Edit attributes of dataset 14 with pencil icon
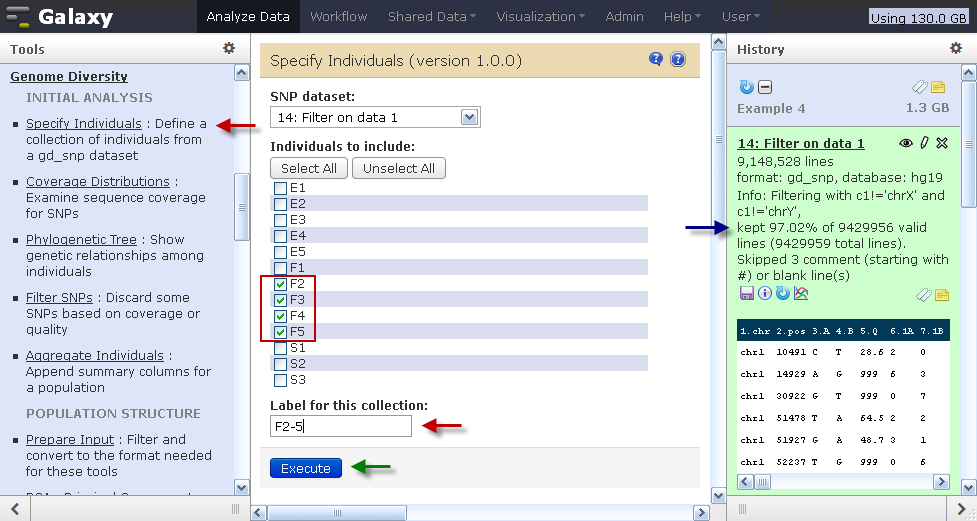 click(x=925, y=143)
